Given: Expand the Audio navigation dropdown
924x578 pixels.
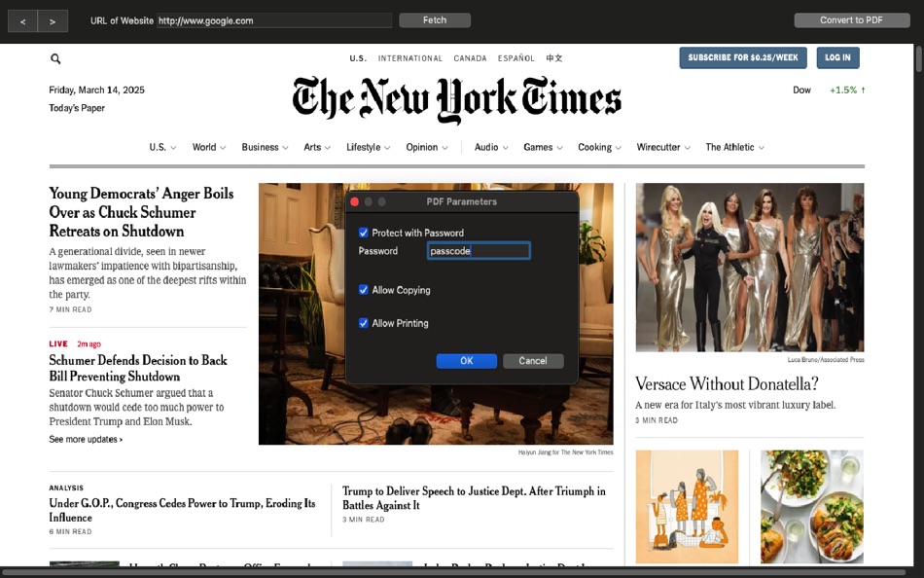Looking at the screenshot, I should tap(491, 148).
